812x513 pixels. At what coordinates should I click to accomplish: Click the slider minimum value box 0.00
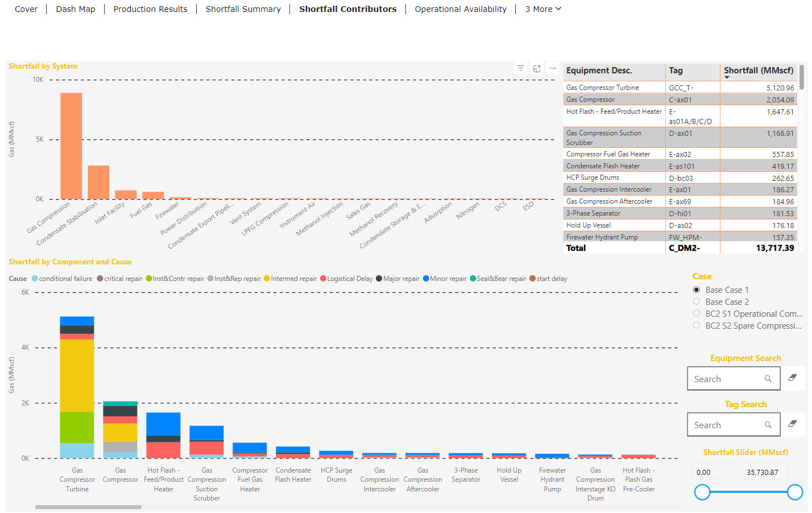click(715, 472)
